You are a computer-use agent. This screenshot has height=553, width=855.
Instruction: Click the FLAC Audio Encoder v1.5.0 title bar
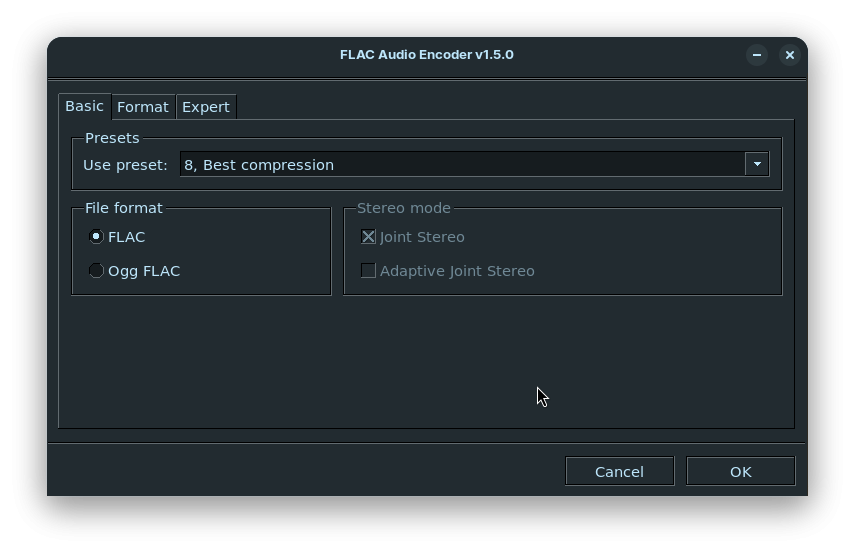click(x=427, y=55)
